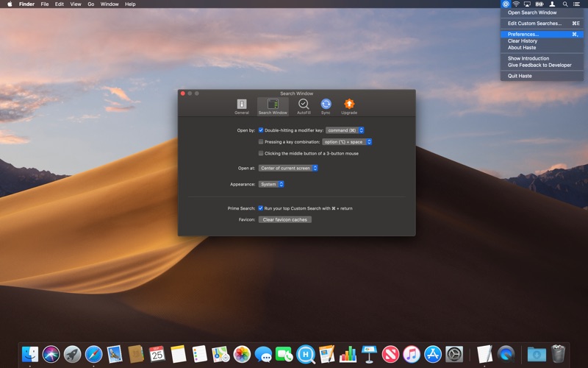Choose About Haste menu item
588x368 pixels.
(542, 48)
